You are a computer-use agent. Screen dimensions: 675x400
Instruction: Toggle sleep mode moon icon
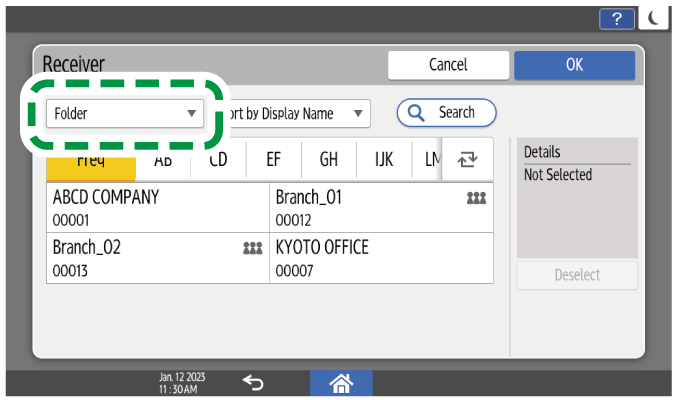[655, 18]
